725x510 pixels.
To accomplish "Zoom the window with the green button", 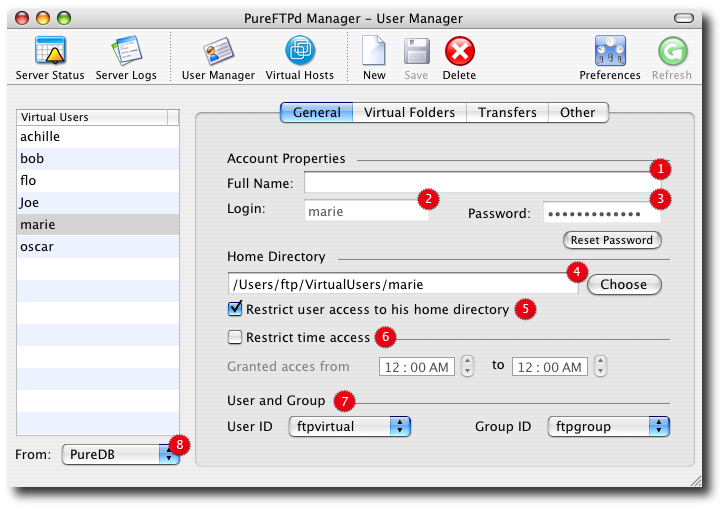I will [x=64, y=18].
